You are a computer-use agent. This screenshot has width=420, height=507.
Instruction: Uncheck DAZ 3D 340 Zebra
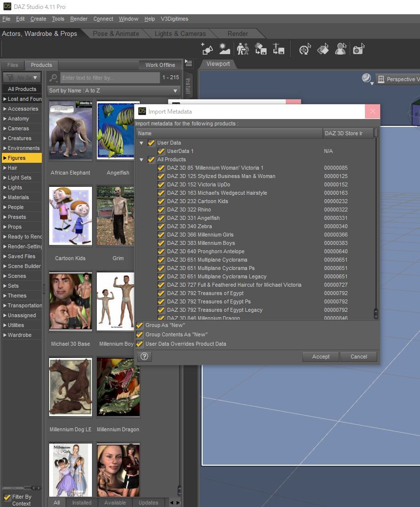[x=161, y=226]
